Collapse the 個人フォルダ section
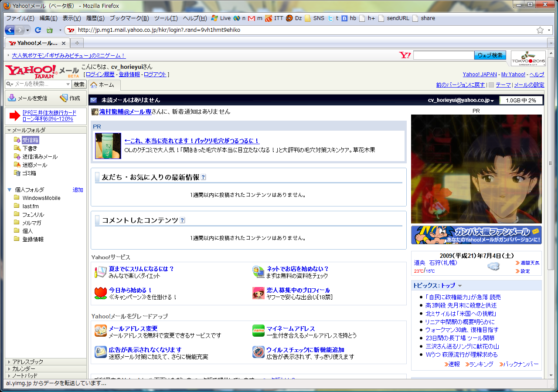Viewport: 558px width, 392px height. pyautogui.click(x=9, y=190)
